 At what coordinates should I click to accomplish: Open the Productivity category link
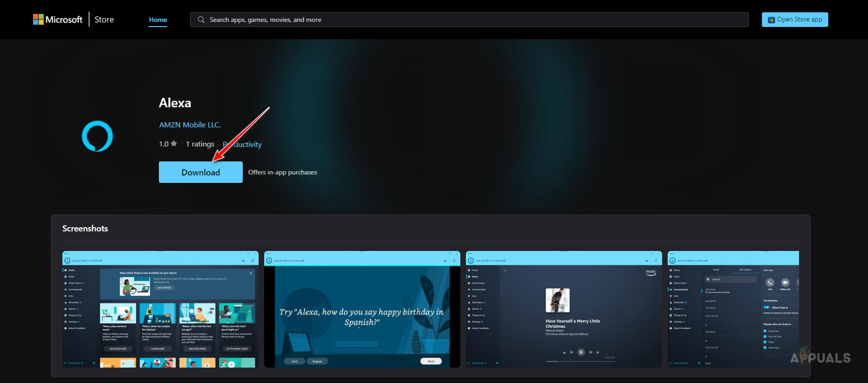point(242,144)
